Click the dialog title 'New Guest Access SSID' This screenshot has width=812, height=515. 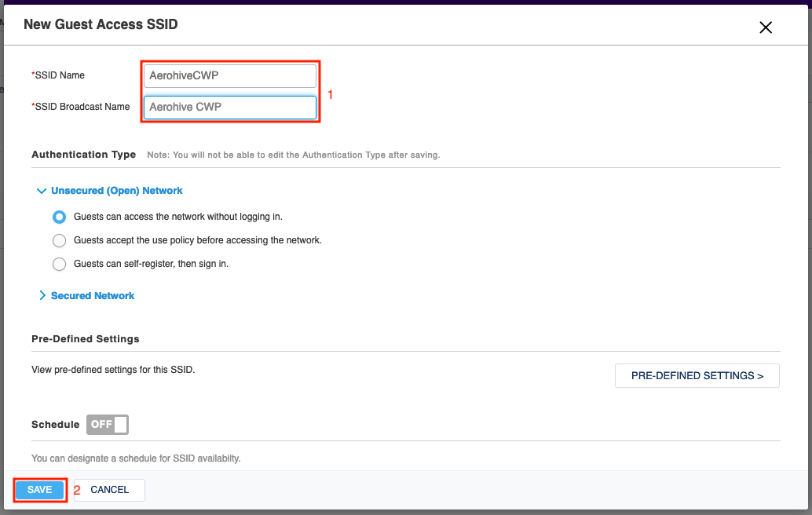pyautogui.click(x=101, y=24)
